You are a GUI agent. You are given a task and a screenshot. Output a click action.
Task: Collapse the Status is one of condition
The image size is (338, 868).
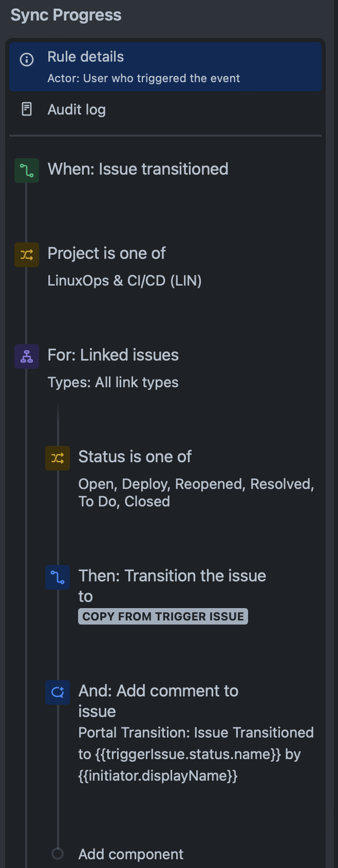(135, 457)
